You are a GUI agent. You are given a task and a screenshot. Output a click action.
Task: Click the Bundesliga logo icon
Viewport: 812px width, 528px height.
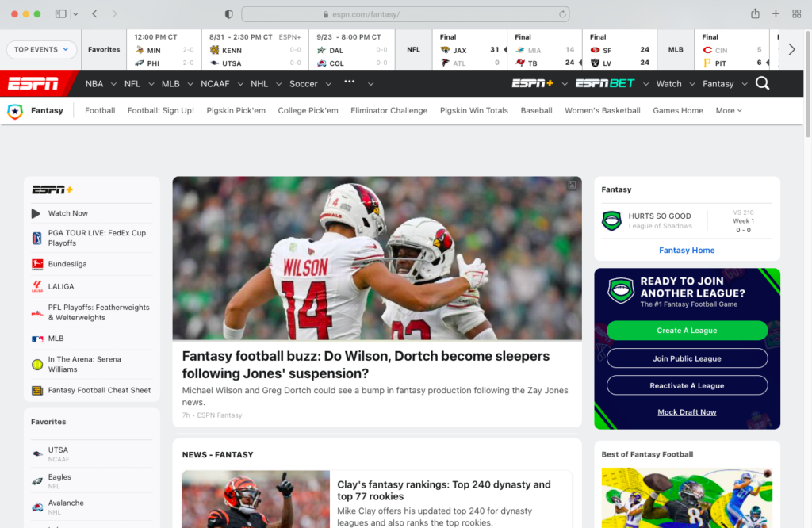click(x=37, y=264)
